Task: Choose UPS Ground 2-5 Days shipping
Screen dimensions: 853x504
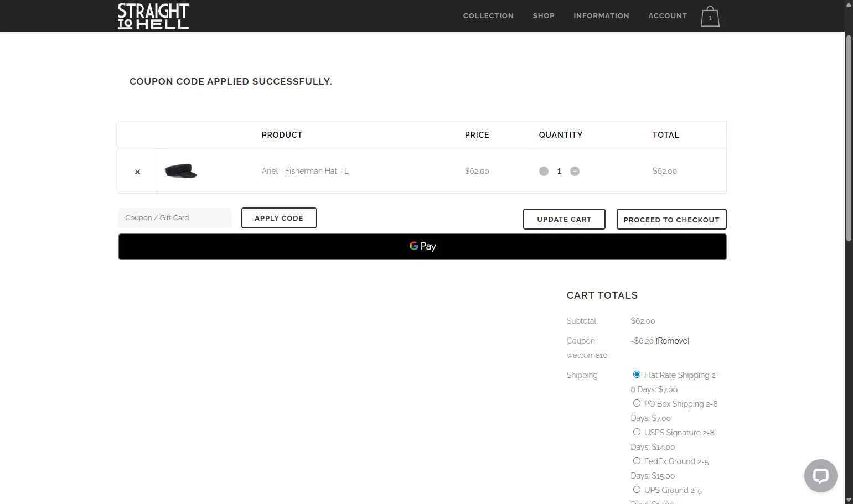Action: coord(637,490)
